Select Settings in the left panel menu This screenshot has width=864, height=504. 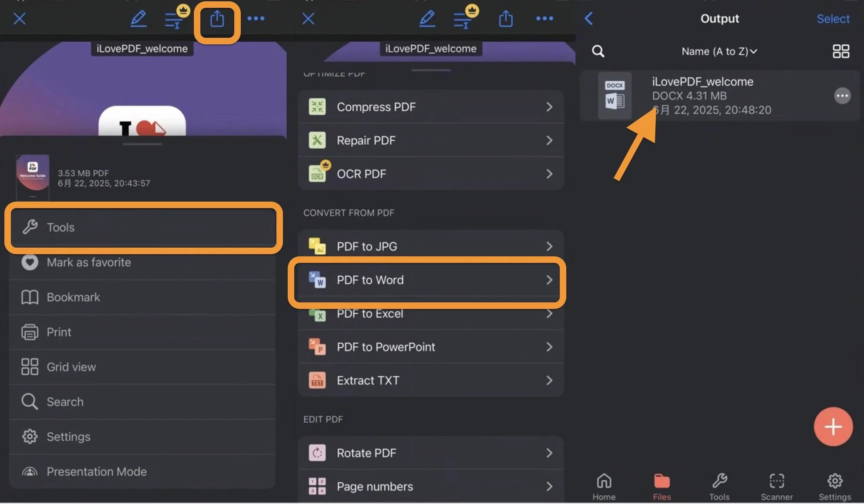[143, 437]
